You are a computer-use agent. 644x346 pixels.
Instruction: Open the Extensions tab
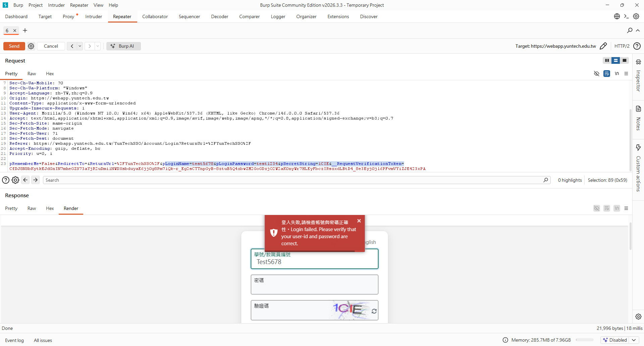click(338, 16)
